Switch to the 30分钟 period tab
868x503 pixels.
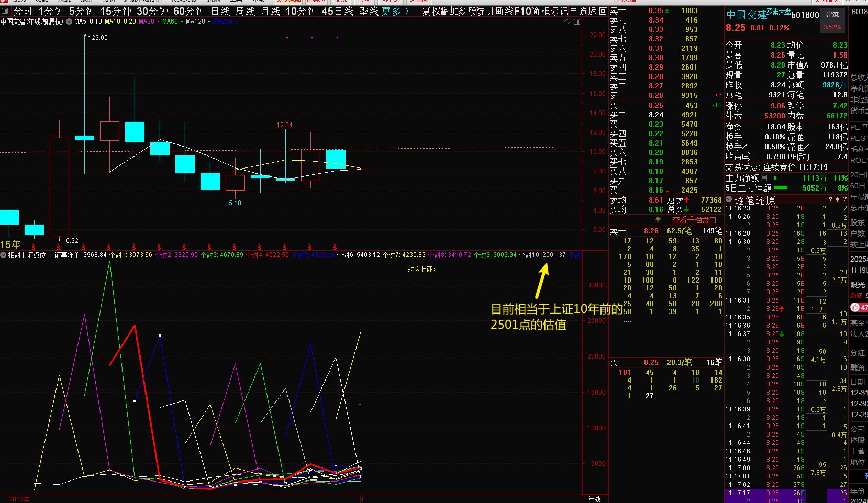pos(152,11)
